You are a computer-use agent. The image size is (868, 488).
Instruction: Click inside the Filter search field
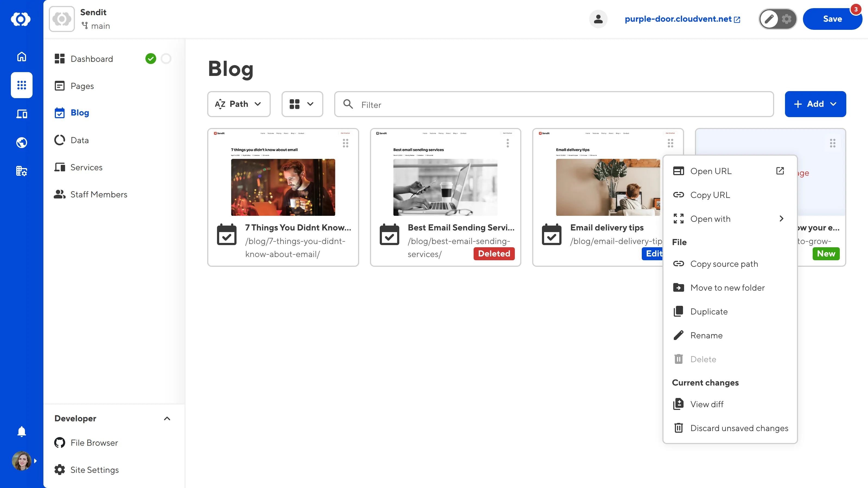click(472, 105)
